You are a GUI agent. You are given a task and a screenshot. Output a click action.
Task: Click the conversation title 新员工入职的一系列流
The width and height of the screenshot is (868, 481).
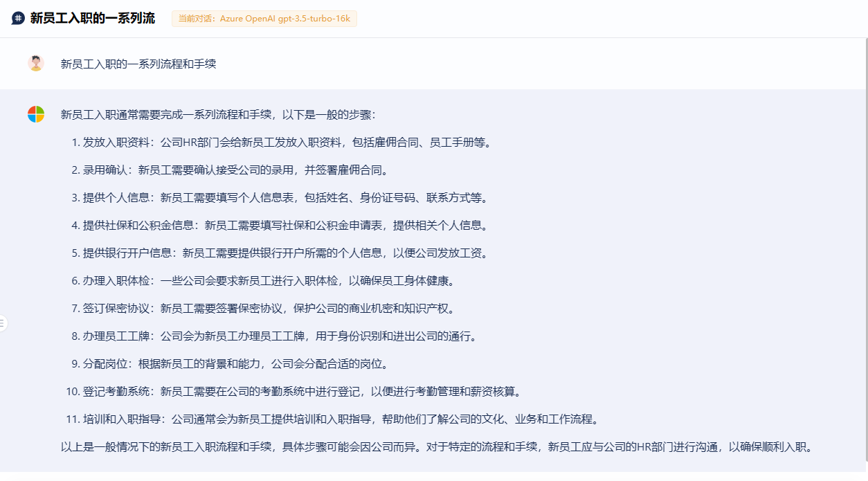(92, 19)
